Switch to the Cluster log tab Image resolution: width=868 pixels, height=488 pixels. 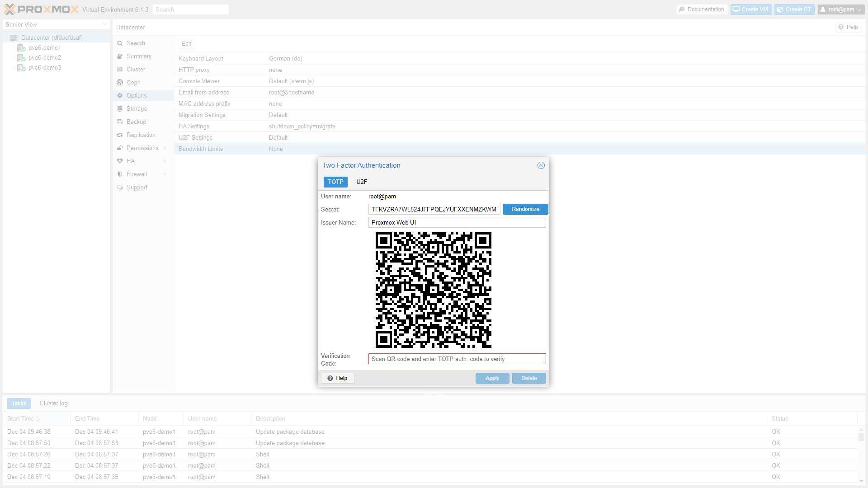(53, 404)
